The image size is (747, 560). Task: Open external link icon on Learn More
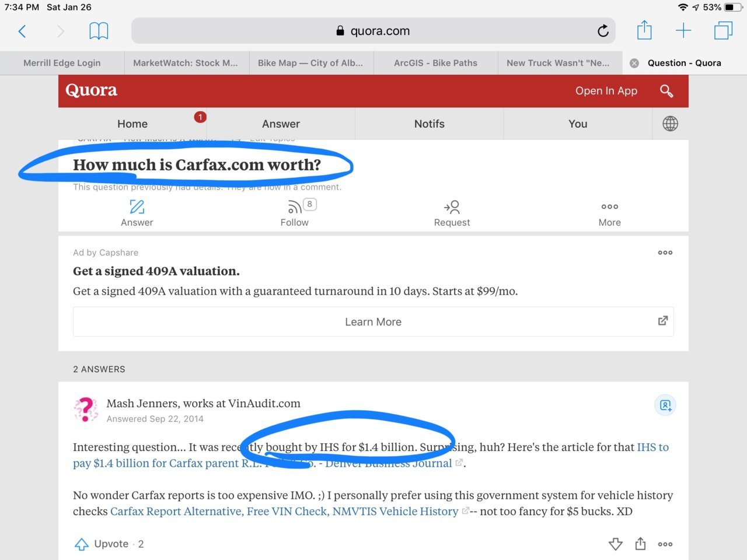pos(663,321)
